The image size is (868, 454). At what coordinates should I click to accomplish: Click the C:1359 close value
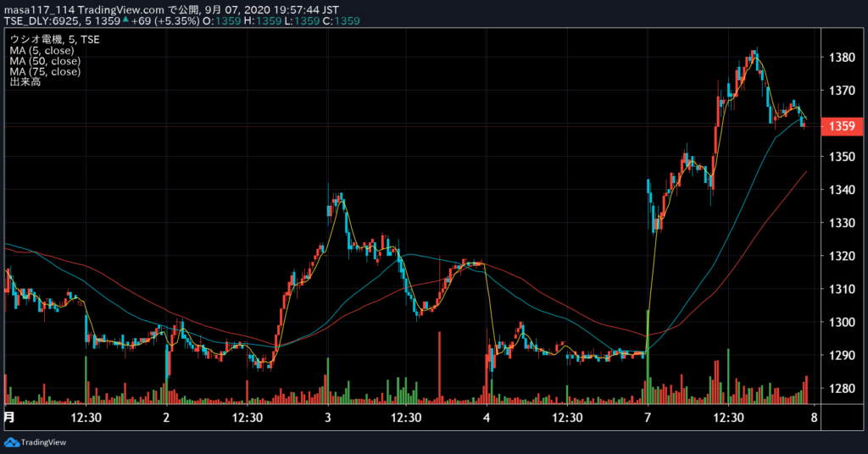342,21
